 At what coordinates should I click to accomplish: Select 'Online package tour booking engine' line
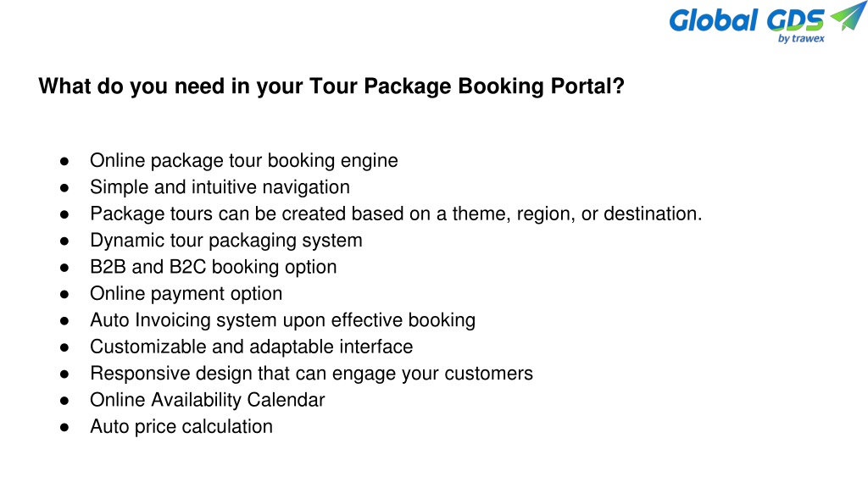point(243,161)
